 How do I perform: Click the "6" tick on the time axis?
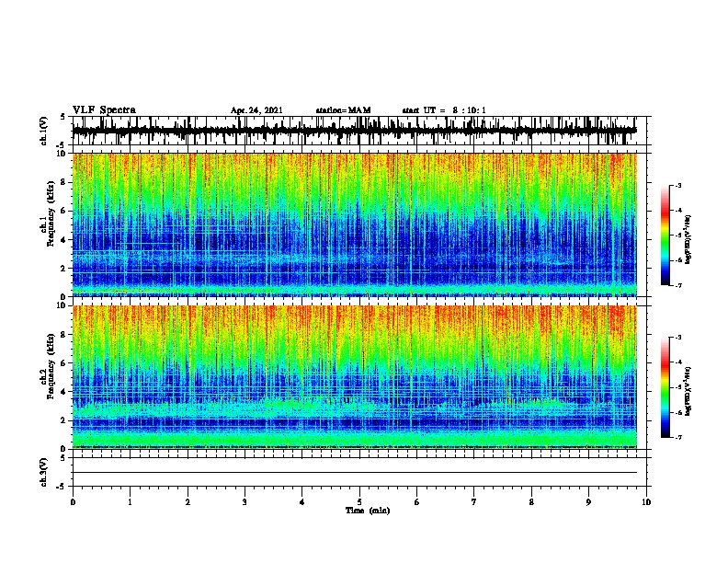click(417, 502)
